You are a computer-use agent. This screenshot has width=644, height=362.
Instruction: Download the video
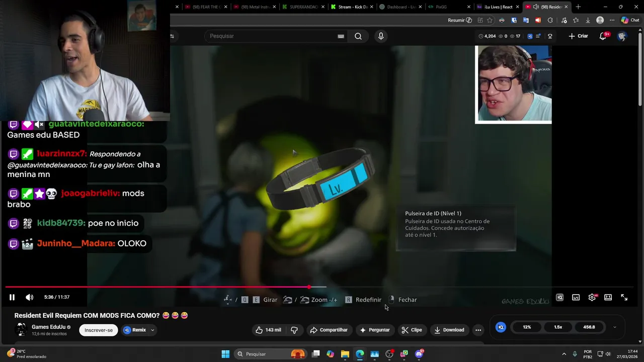click(x=449, y=330)
